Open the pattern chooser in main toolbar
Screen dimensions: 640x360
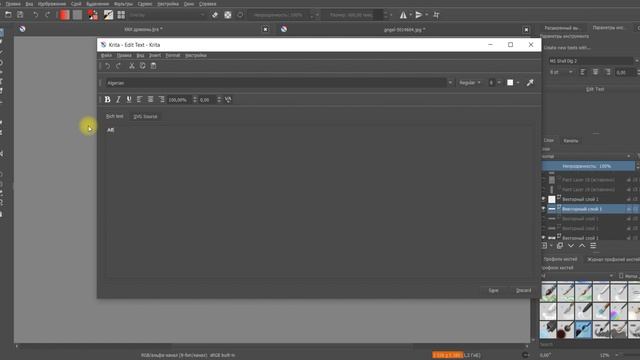click(78, 15)
